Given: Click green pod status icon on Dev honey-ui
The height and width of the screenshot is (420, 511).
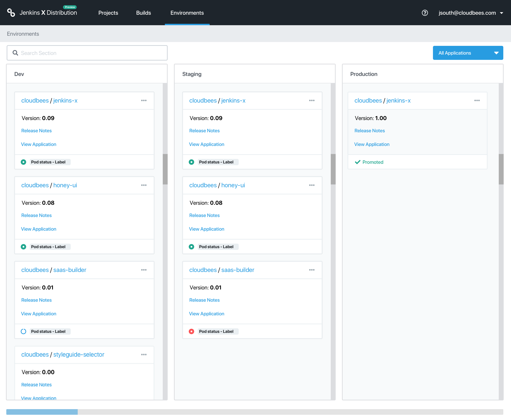Looking at the screenshot, I should (x=23, y=247).
